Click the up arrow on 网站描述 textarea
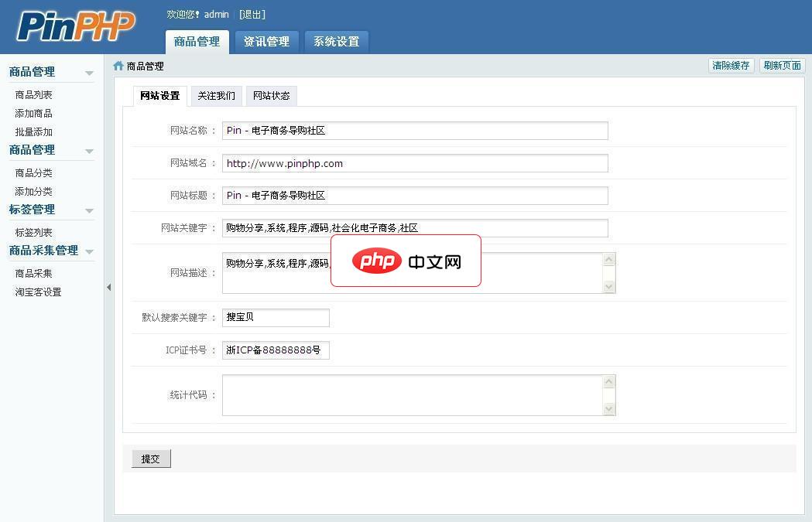 coord(609,260)
